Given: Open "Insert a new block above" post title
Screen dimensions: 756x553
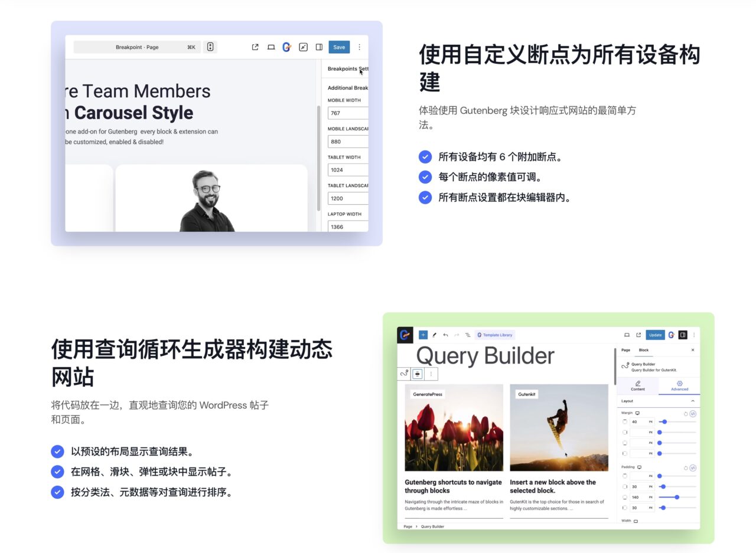Looking at the screenshot, I should coord(553,486).
